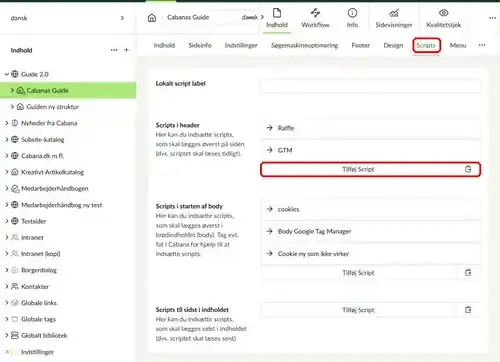Switch to the Design tab
The image size is (500, 362).
coord(393,45)
